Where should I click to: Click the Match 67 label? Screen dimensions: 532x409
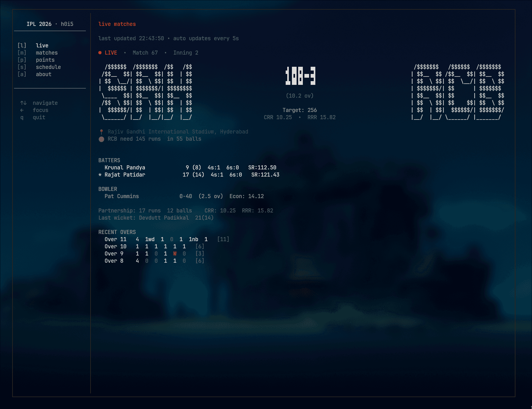145,53
